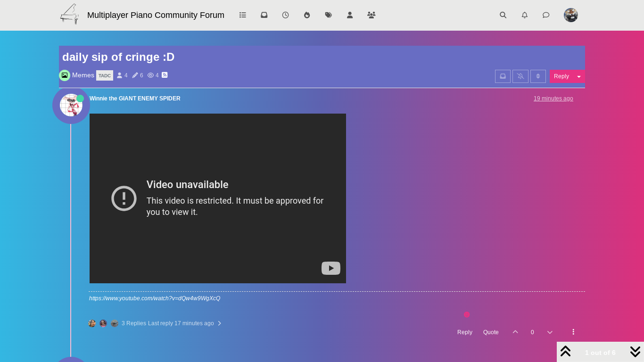Click the replies chevron arrow
The height and width of the screenshot is (362, 644).
coord(220,323)
